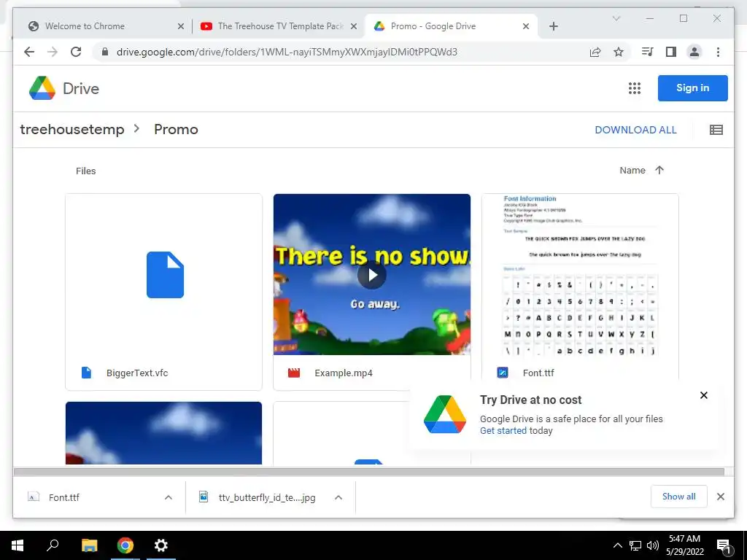Open the Google apps grid

(x=634, y=88)
